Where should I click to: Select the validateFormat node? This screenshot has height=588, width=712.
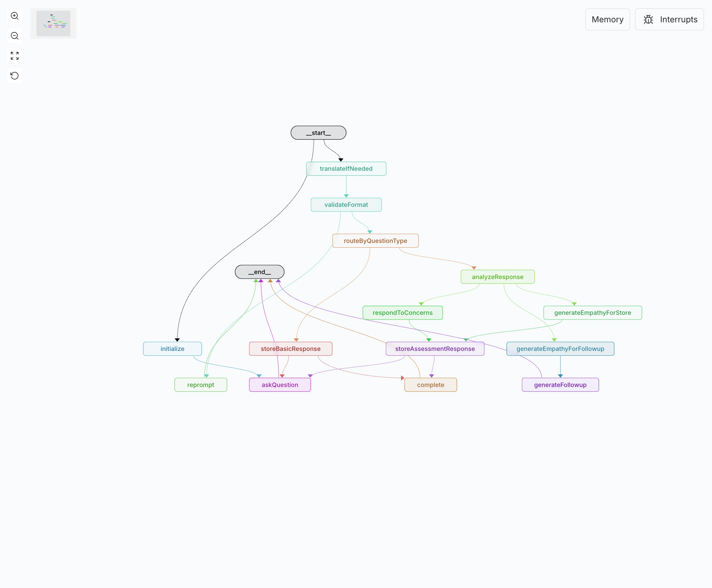346,205
